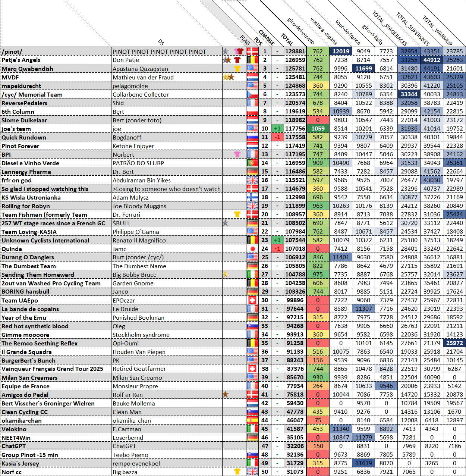Image resolution: width=466 pixels, height=476 pixels.
Task: Click the yellow jersey icon beside Apustana Qazaqstan
Action: pyautogui.click(x=237, y=69)
